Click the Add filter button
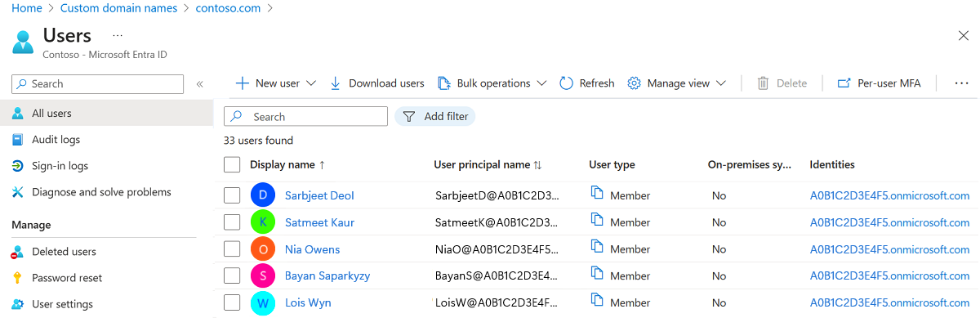Image resolution: width=980 pixels, height=318 pixels. [435, 117]
